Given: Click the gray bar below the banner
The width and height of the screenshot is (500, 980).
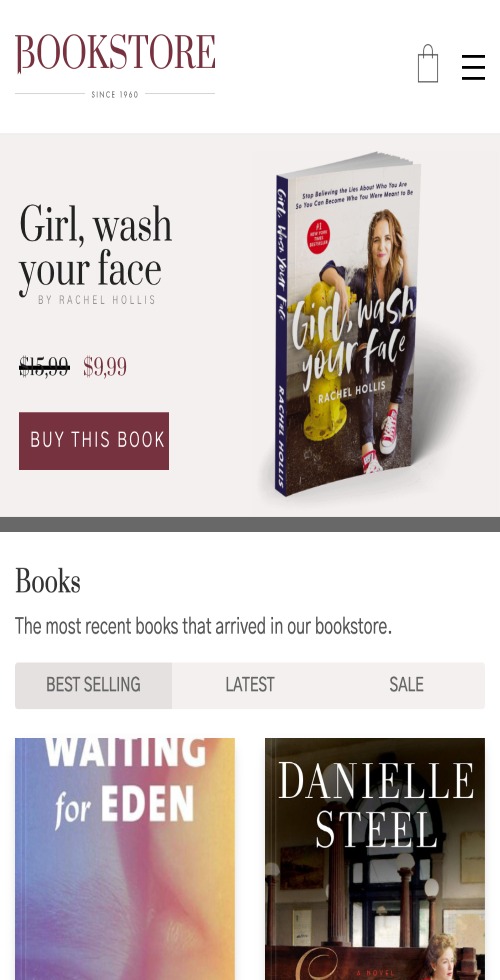Looking at the screenshot, I should coord(250,524).
